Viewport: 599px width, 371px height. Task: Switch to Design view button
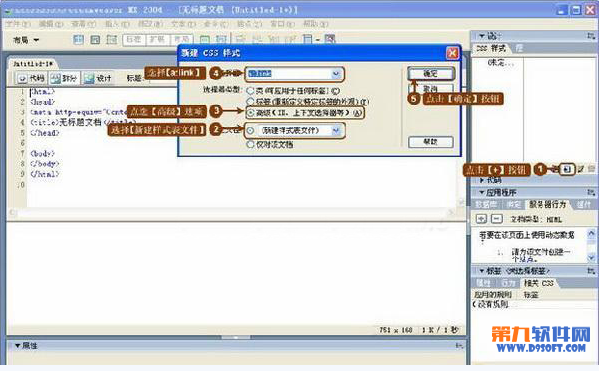(98, 78)
